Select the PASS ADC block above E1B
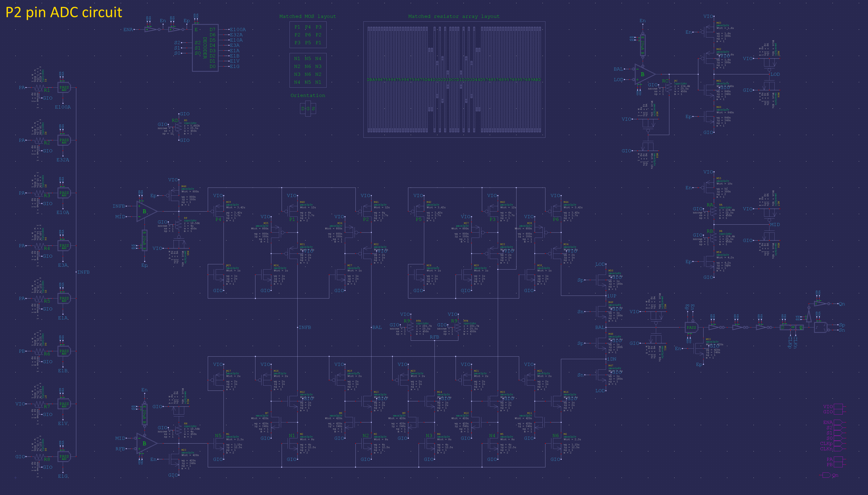Screen dimensions: 868x495 coord(64,351)
